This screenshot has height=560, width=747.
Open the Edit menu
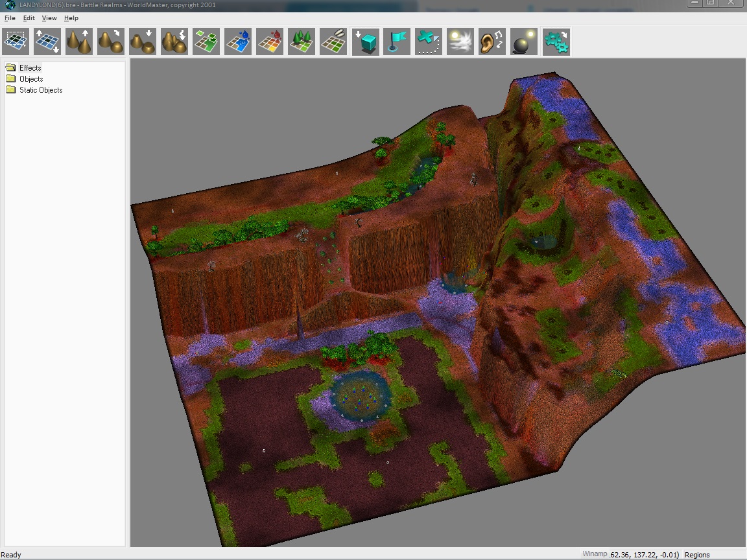(x=29, y=18)
